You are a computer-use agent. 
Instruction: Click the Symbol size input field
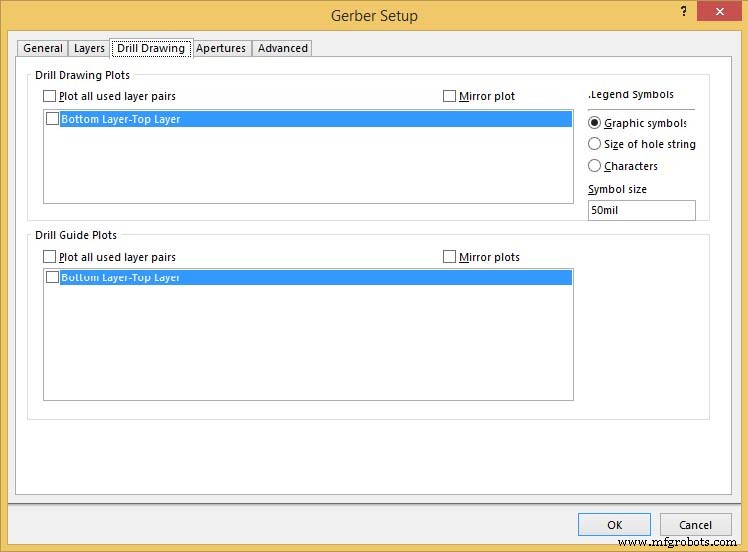[642, 210]
